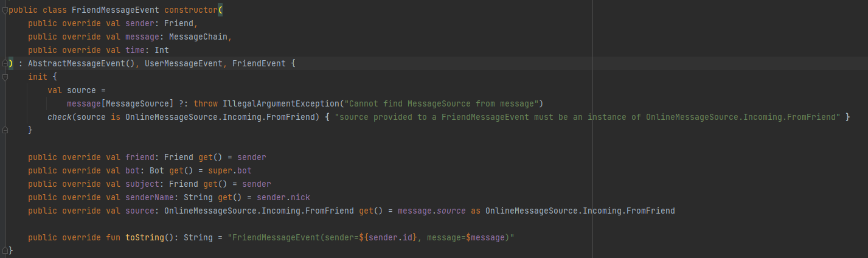Click the fold marker at the class closing brace
Image resolution: width=868 pixels, height=258 pixels.
coord(5,250)
